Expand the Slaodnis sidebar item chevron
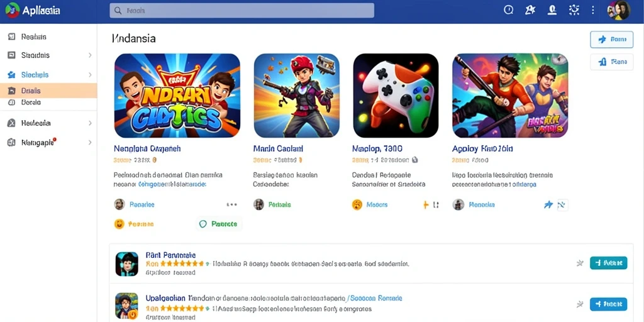The image size is (644, 322). pos(90,55)
